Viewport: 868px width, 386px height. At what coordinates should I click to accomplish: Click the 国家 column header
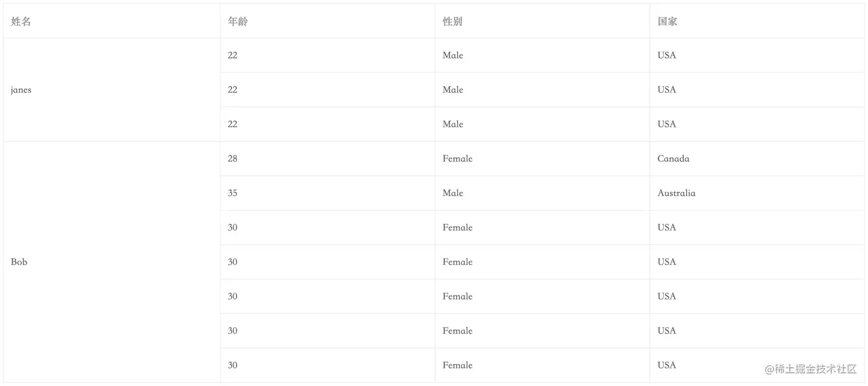point(757,21)
